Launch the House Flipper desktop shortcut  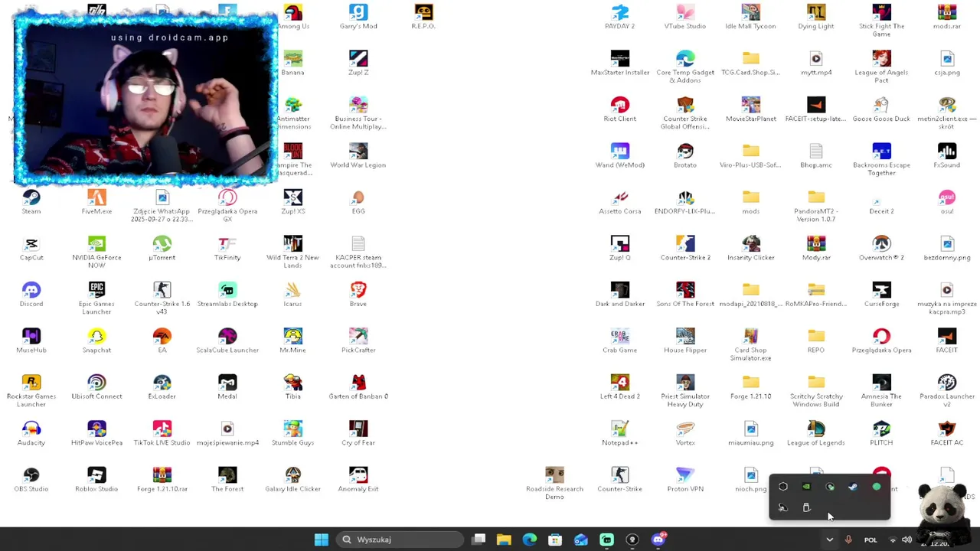tap(685, 341)
